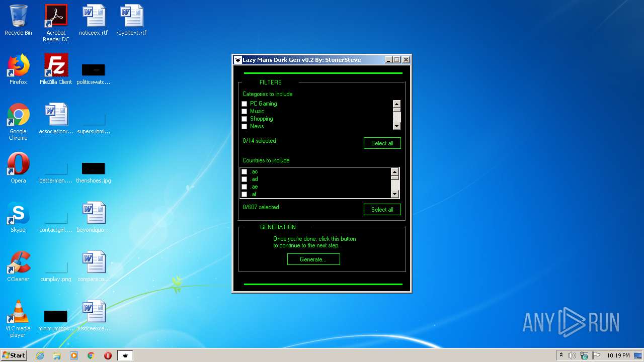Select the cumplay.png image icon

pos(56,270)
